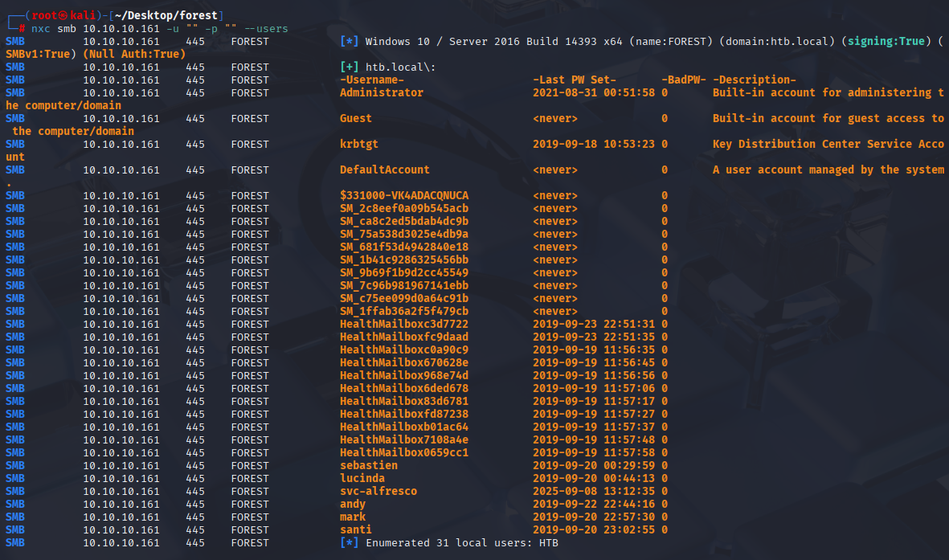Select Key Distribution Center Service description
Image resolution: width=949 pixels, height=560 pixels.
[x=828, y=144]
